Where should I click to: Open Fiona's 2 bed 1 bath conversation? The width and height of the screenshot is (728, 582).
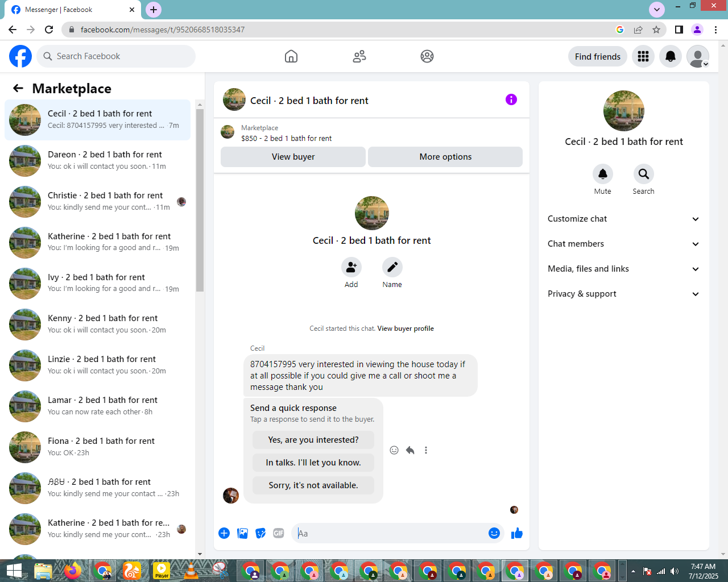97,447
